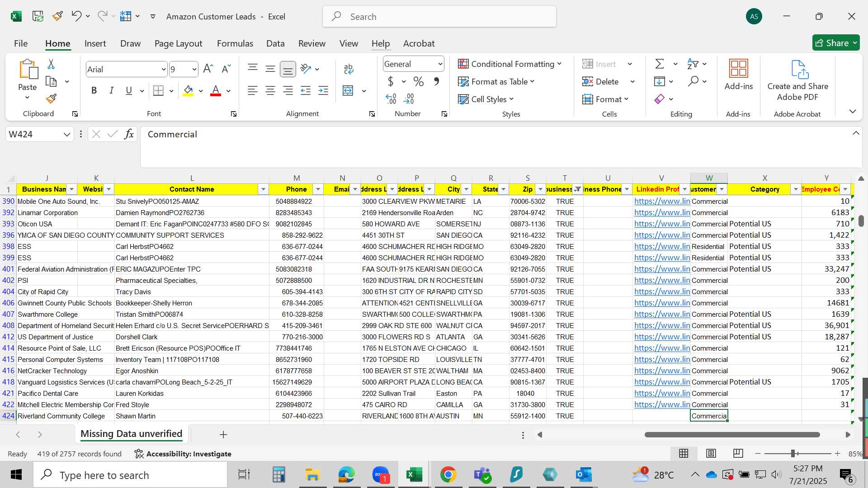Switch to the Insert tab
Screen dimensions: 868x488
pyautogui.click(x=95, y=43)
